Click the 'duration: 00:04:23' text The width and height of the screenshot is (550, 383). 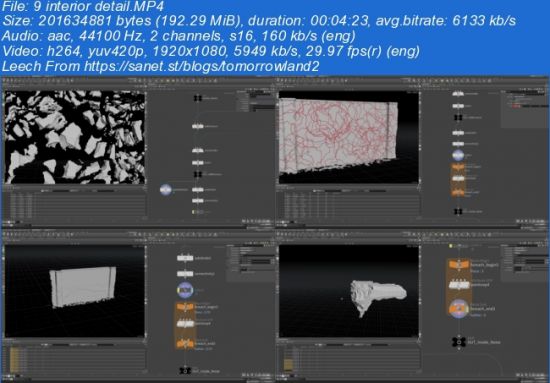(x=308, y=21)
